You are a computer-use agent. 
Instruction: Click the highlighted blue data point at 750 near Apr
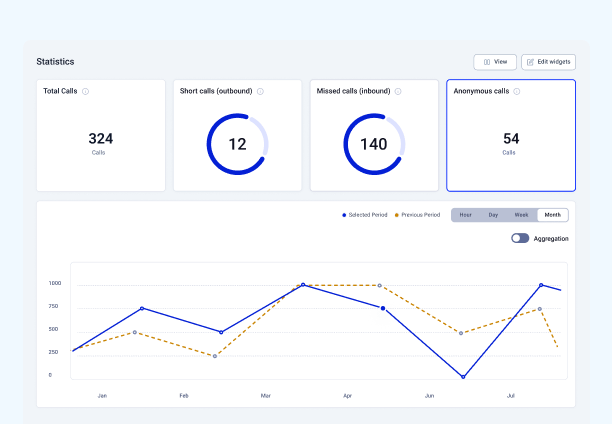click(383, 308)
